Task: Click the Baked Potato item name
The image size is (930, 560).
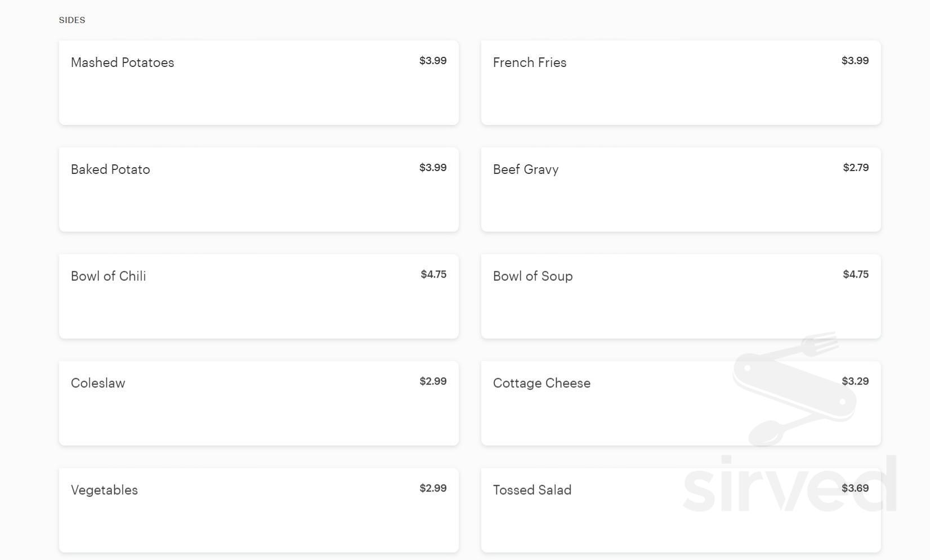Action: point(110,169)
